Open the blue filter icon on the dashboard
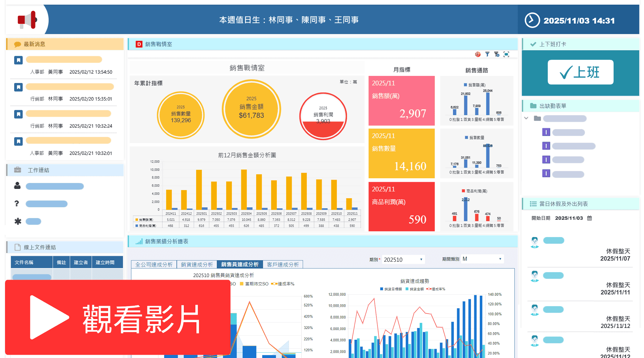The image size is (644, 358). (x=487, y=54)
